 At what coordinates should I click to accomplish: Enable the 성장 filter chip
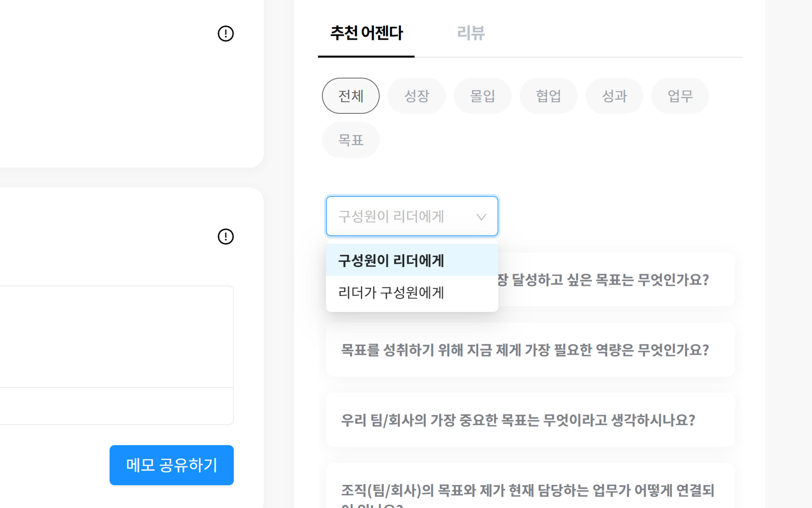[x=417, y=96]
